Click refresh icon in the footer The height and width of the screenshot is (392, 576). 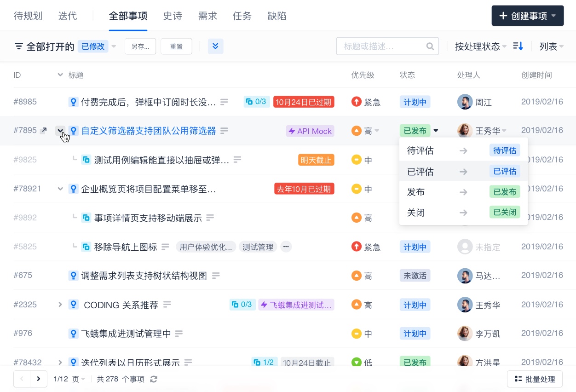[154, 379]
